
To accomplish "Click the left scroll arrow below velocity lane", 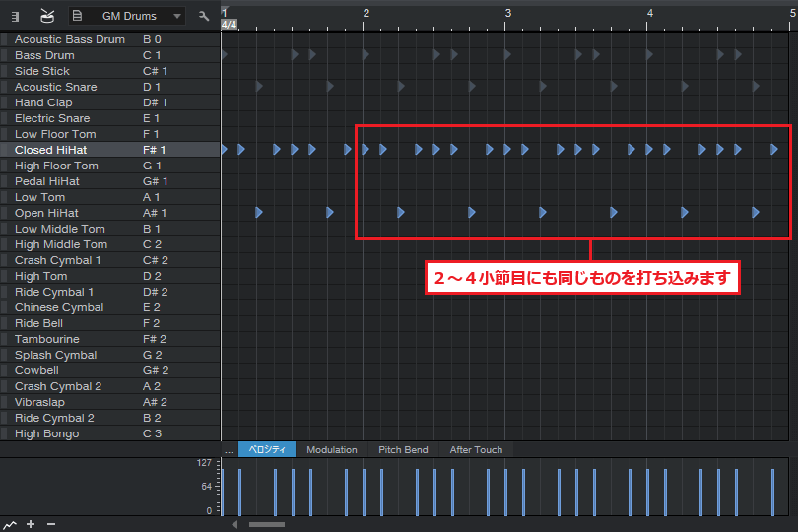I will (x=234, y=524).
